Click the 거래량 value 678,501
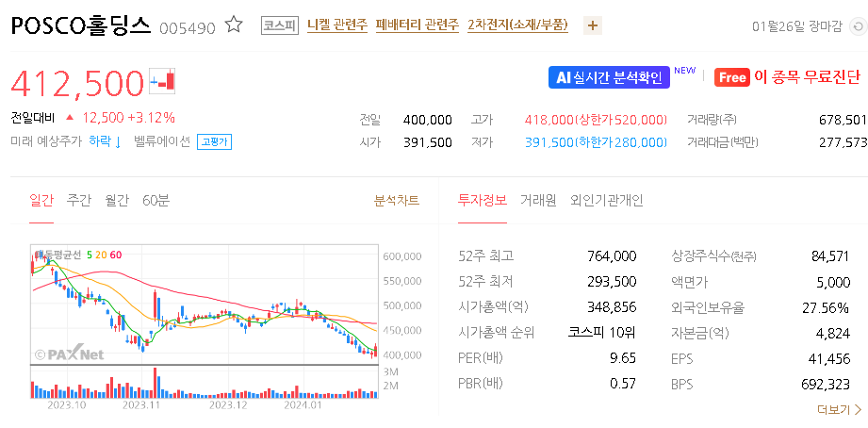The image size is (868, 428). (843, 120)
